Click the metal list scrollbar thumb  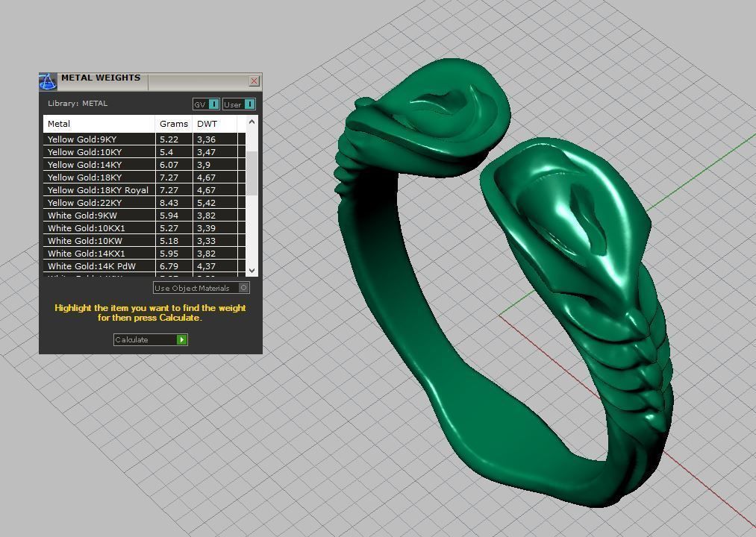click(x=252, y=173)
